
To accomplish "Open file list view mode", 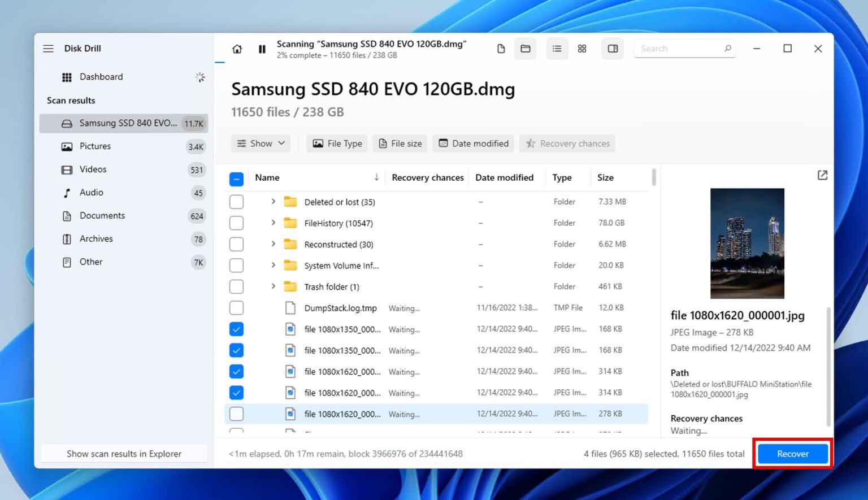I will 557,49.
